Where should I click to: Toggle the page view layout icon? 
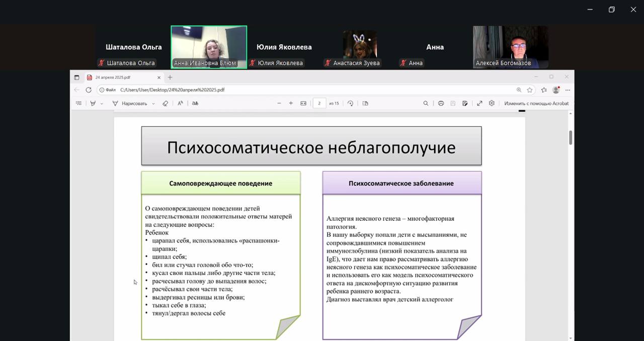point(365,103)
